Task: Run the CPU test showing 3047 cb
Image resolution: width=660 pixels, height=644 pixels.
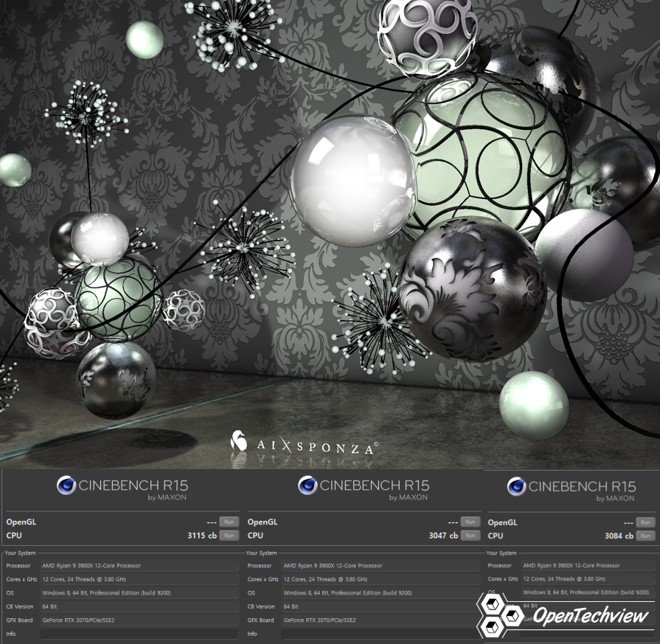Action: pyautogui.click(x=470, y=536)
